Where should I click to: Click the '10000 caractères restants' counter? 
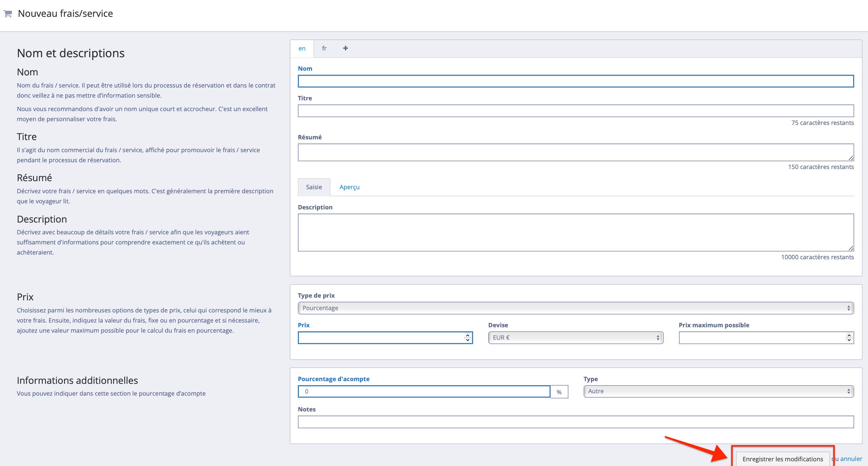point(817,257)
